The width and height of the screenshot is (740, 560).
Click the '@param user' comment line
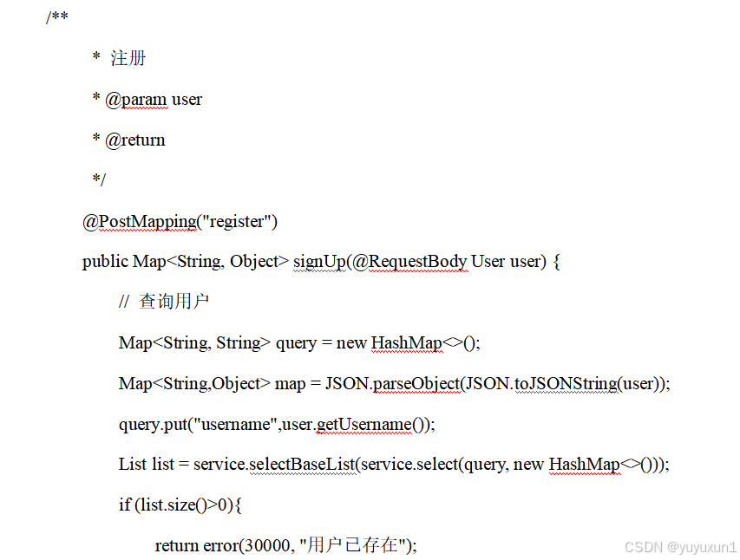[147, 99]
